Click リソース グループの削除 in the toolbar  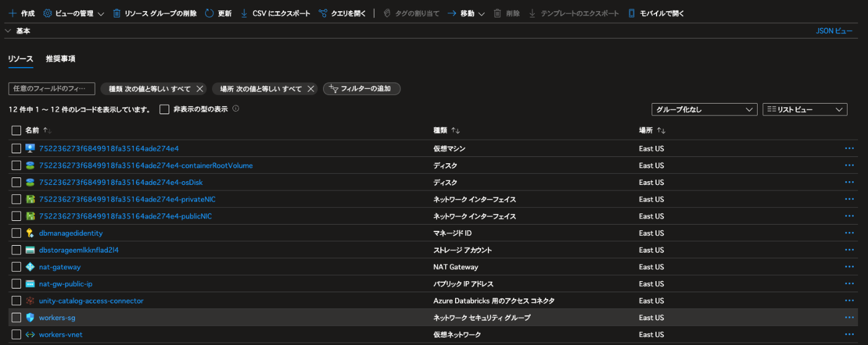tap(154, 13)
